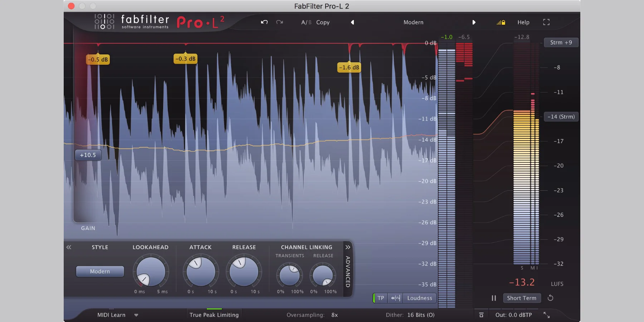
Task: Toggle the Loudness metering button
Action: [x=419, y=298]
